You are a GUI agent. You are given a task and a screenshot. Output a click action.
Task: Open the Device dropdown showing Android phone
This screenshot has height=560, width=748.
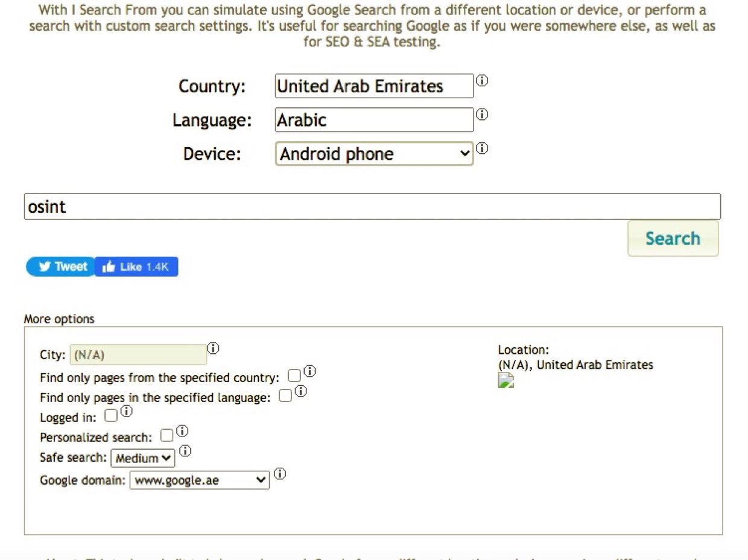[x=374, y=154]
